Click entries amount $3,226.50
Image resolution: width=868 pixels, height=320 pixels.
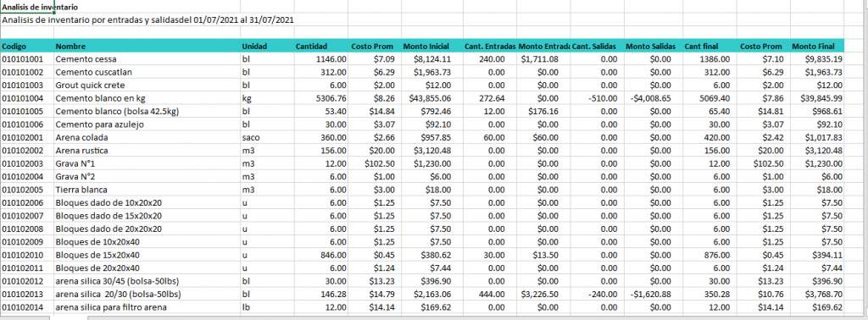pyautogui.click(x=543, y=294)
